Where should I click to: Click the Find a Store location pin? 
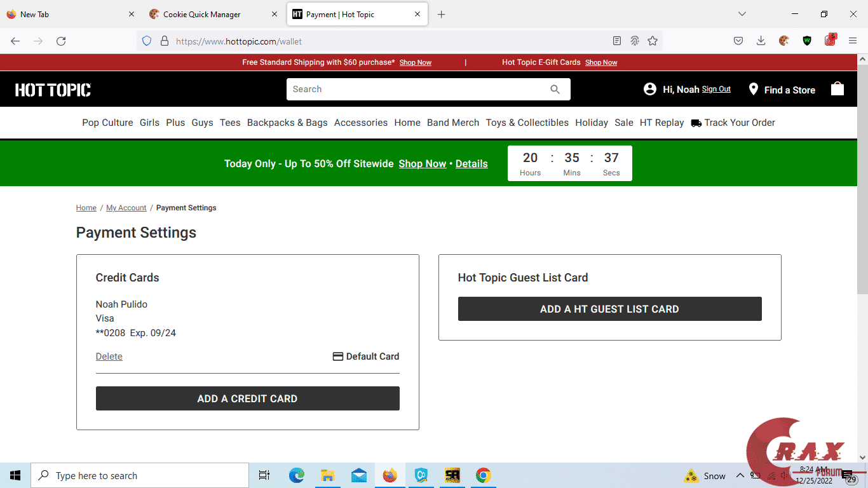pos(753,90)
